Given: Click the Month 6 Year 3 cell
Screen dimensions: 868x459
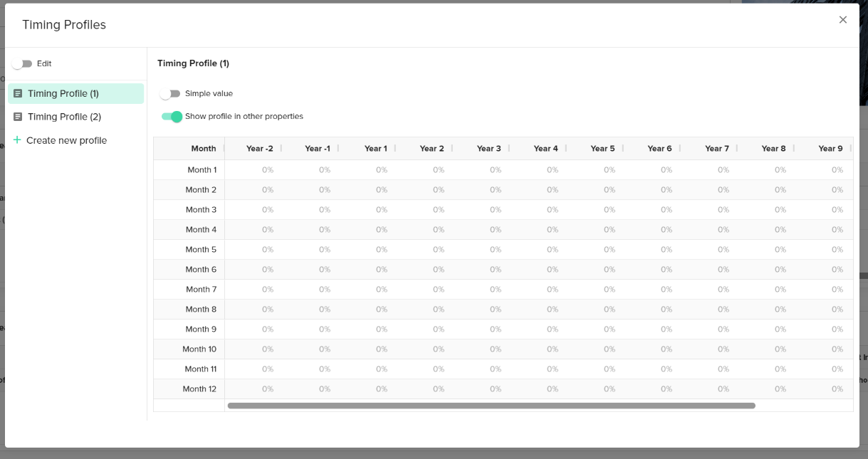Looking at the screenshot, I should (495, 270).
